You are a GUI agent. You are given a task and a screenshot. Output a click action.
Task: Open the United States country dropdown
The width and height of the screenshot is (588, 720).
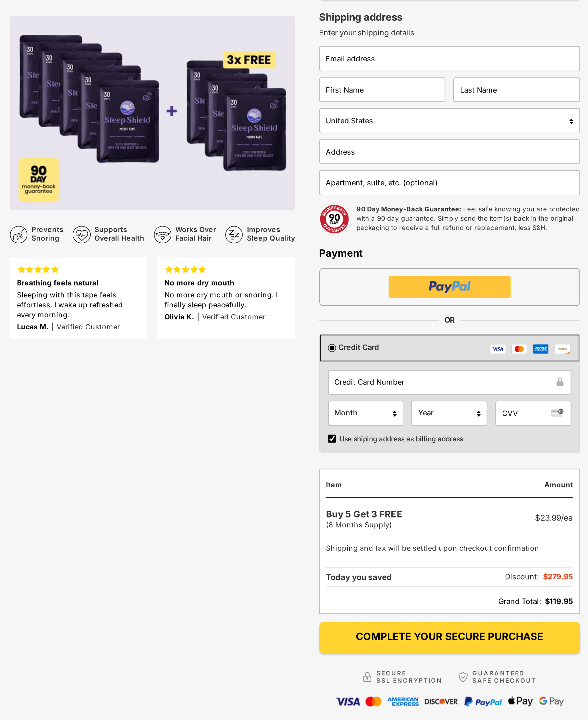[x=449, y=121]
